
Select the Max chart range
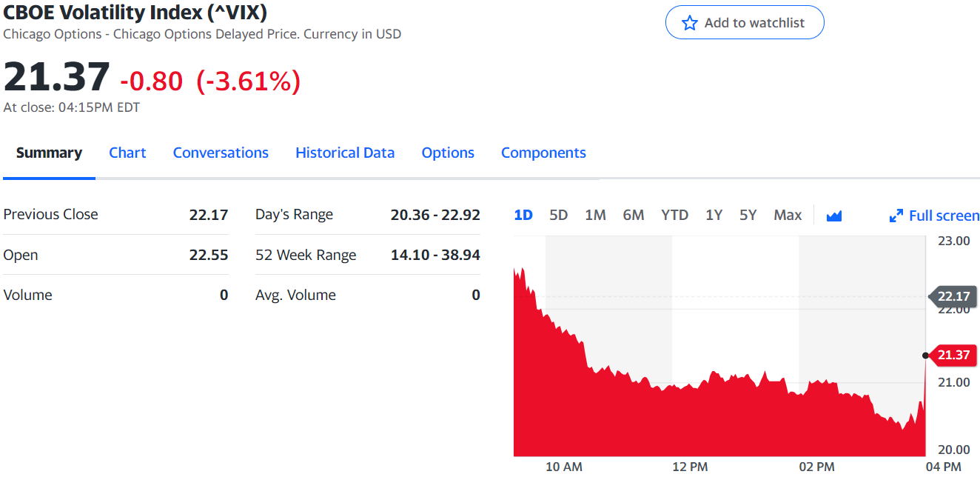[788, 215]
